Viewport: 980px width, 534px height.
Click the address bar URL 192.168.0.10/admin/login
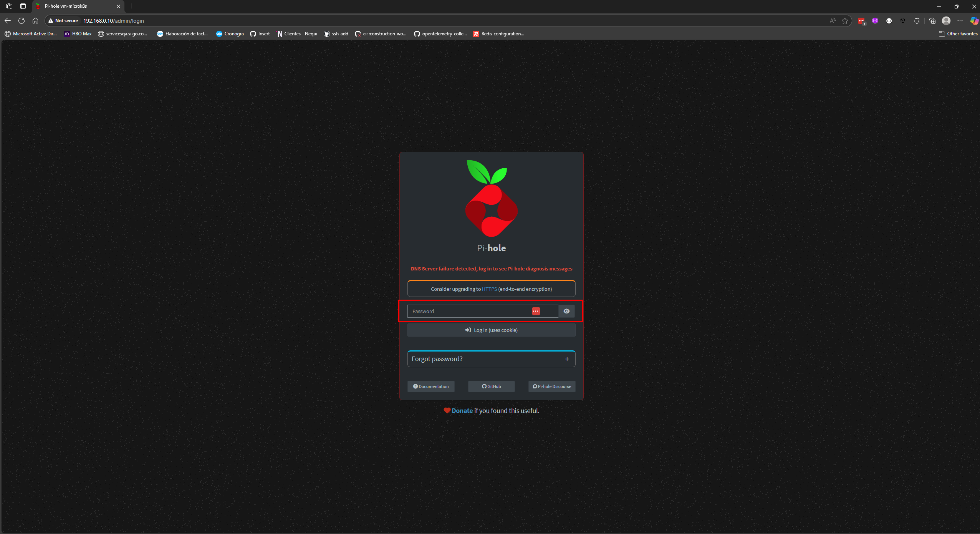pos(114,21)
